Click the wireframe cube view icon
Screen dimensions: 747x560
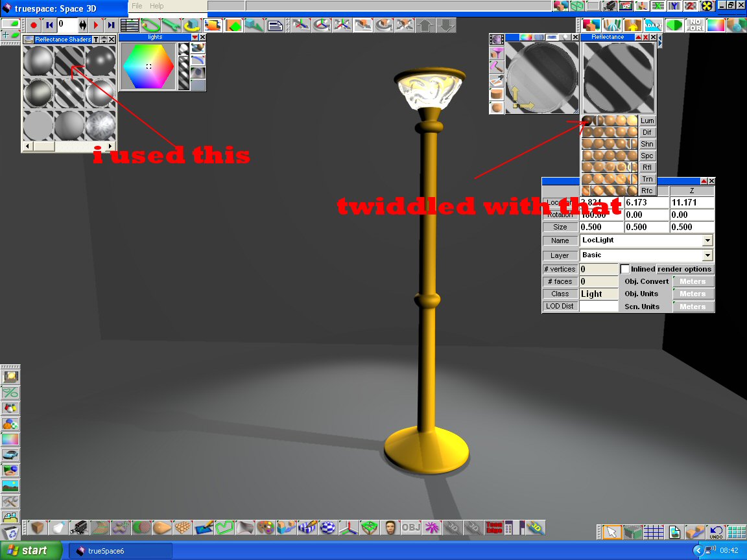coord(577,6)
